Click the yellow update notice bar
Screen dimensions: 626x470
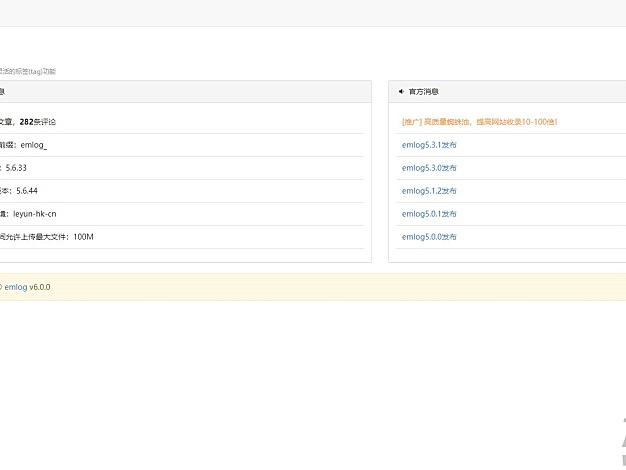300,287
